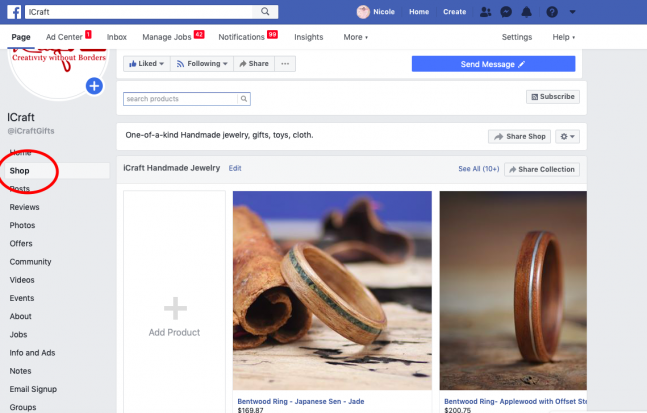Open page Settings
This screenshot has height=413, width=647.
pos(517,37)
